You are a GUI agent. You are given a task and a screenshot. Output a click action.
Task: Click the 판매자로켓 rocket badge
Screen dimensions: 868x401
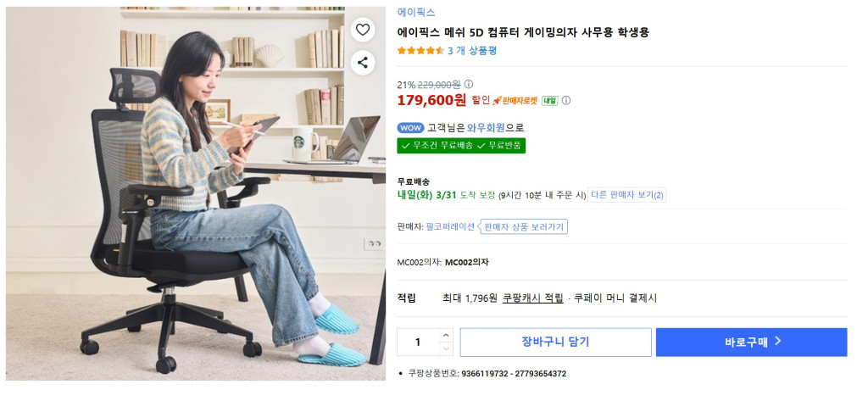click(x=515, y=100)
